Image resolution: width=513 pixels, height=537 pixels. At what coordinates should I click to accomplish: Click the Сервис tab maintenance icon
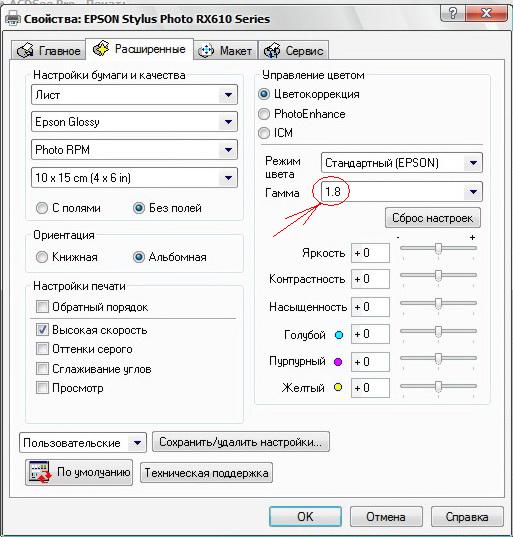(272, 51)
